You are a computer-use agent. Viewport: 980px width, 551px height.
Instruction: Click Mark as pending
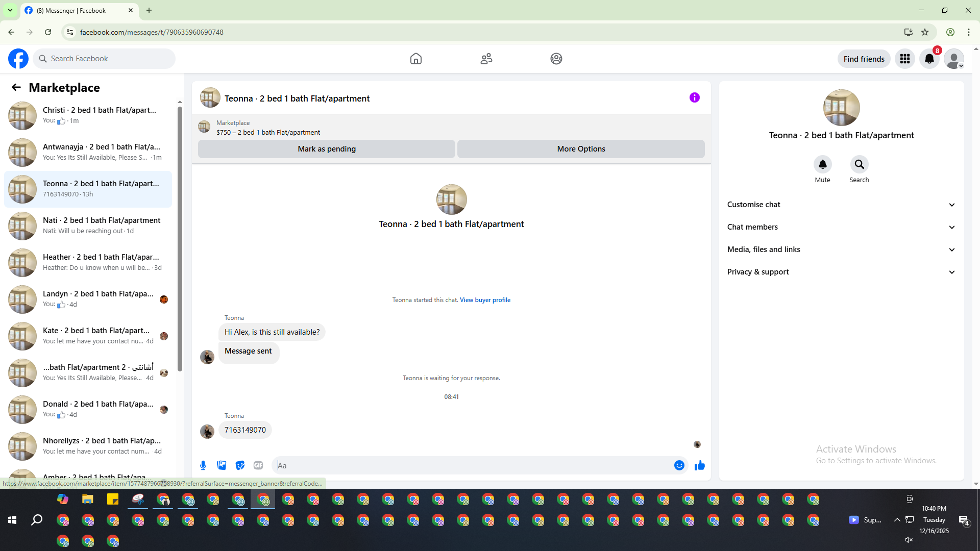tap(327, 149)
